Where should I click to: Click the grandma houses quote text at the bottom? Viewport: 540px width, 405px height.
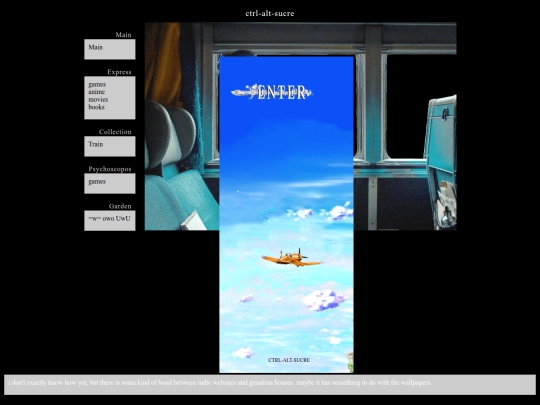pos(220,383)
